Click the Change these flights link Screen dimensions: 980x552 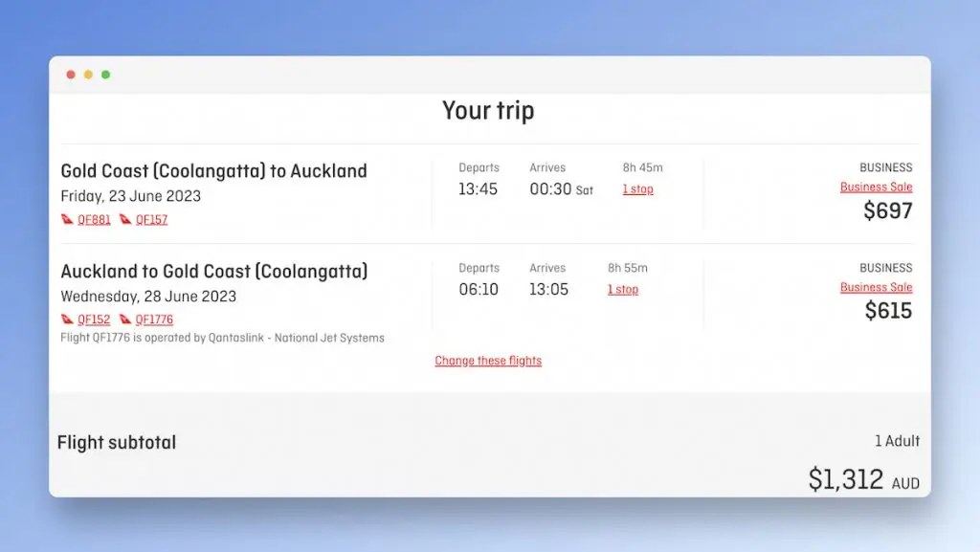[x=488, y=361]
